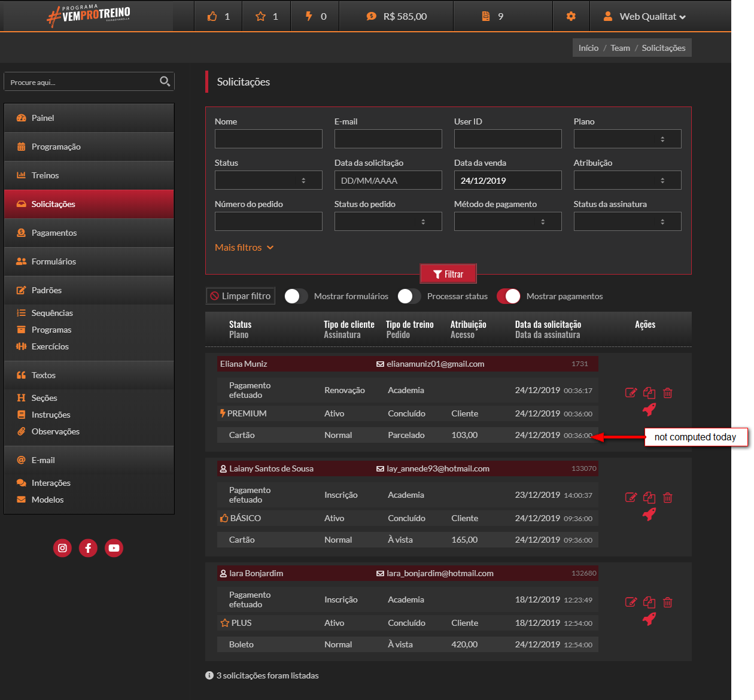Click the duplicate icon in Eliana Muniz row
Screen dimensions: 754x700
click(x=649, y=393)
